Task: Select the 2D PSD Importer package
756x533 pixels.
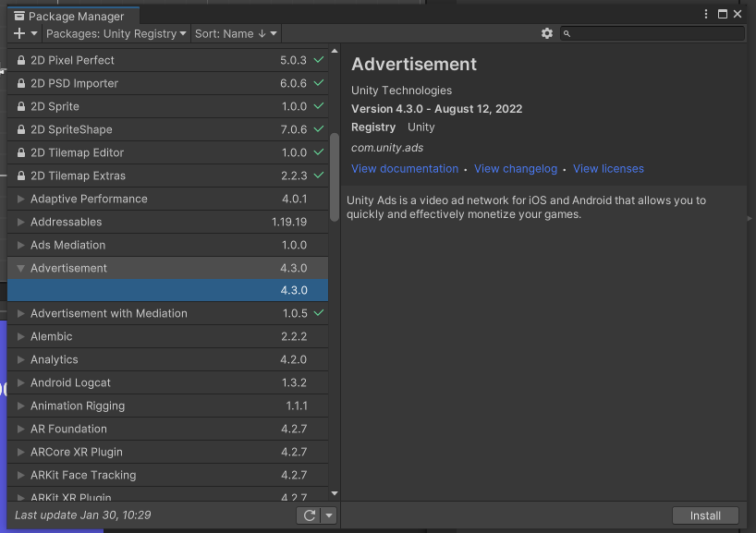Action: [168, 83]
